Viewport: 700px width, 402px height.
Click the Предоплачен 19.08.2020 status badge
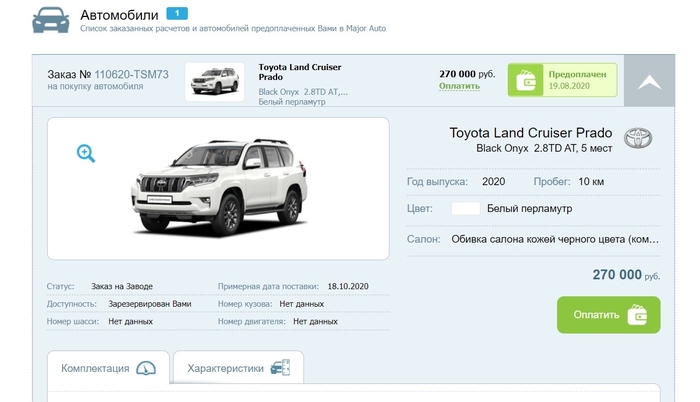click(x=562, y=80)
